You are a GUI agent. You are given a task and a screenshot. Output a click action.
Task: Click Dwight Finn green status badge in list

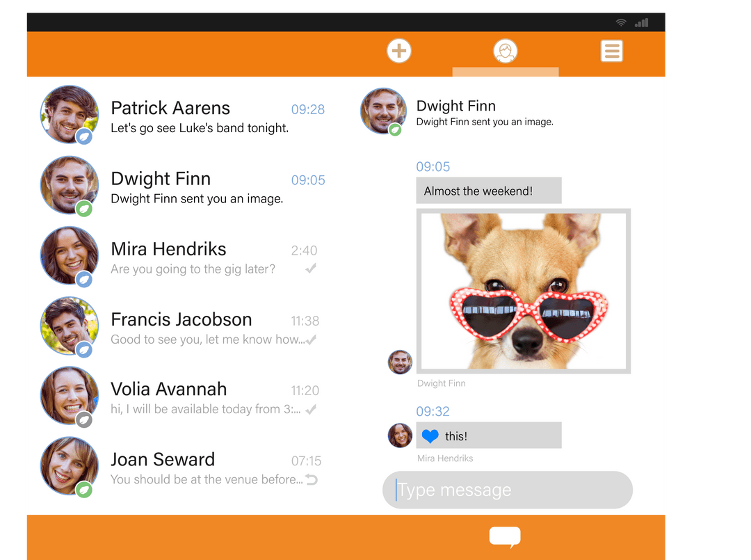coord(84,209)
